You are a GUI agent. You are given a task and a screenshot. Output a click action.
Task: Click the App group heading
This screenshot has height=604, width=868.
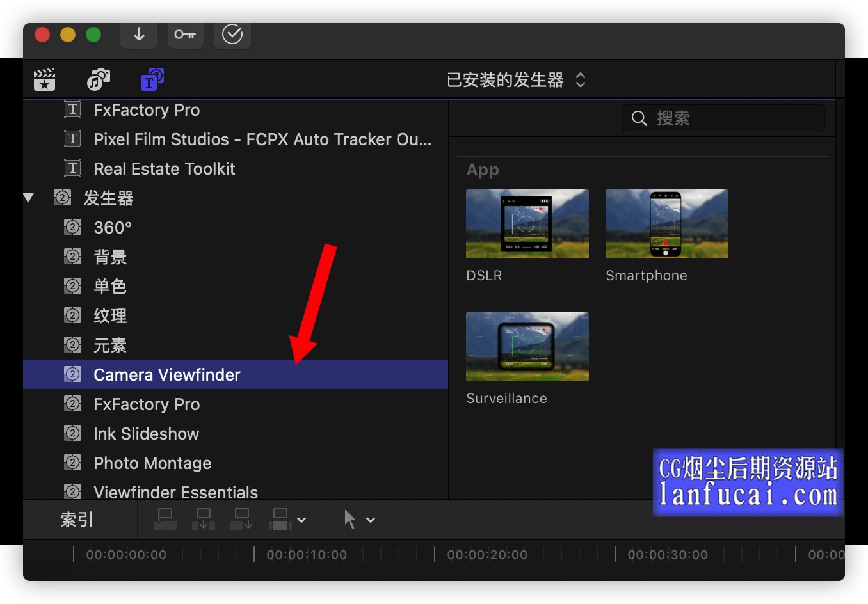click(x=483, y=170)
